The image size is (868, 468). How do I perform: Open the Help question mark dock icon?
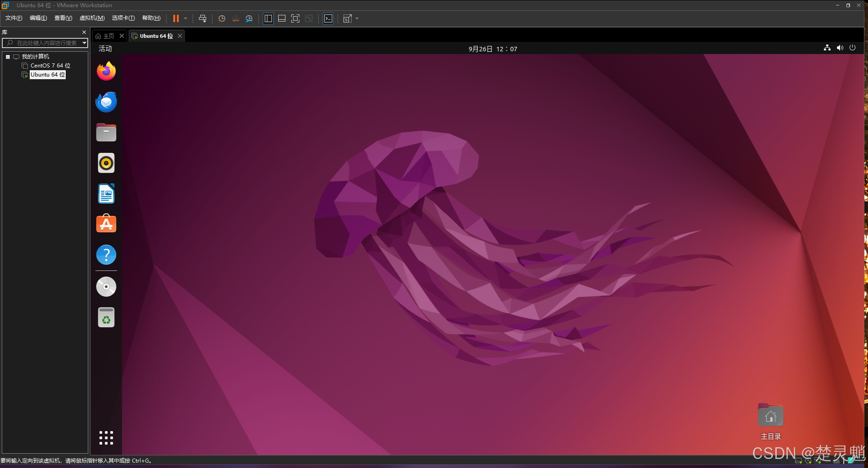point(106,255)
